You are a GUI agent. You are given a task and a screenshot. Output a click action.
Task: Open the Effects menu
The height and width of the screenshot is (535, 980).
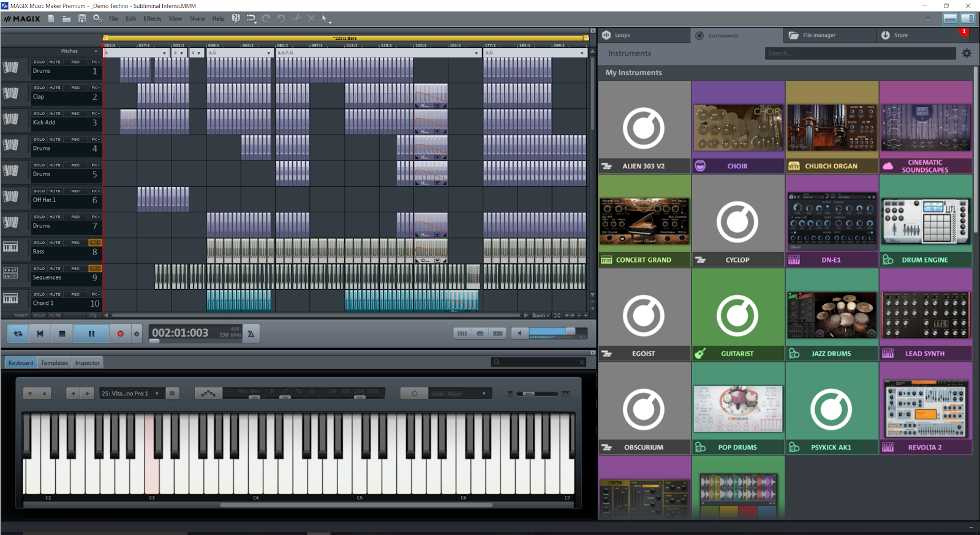(x=152, y=19)
